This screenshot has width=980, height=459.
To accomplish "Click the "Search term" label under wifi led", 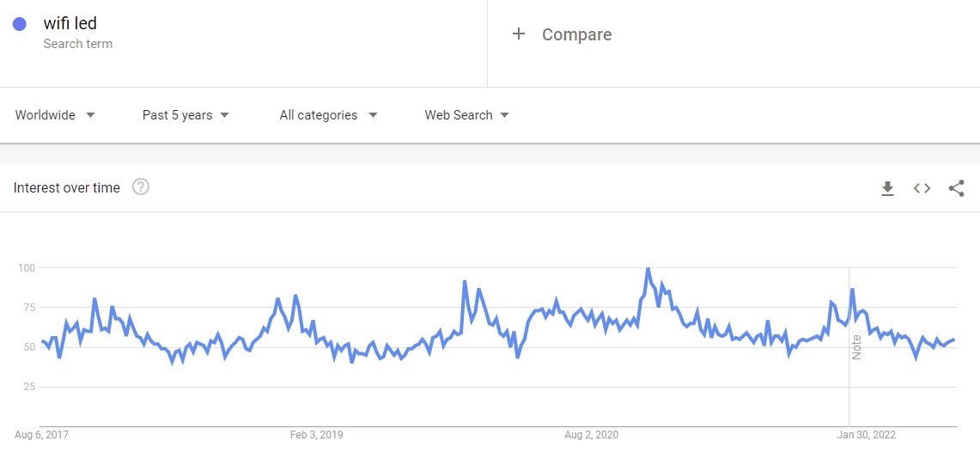I will [x=78, y=44].
